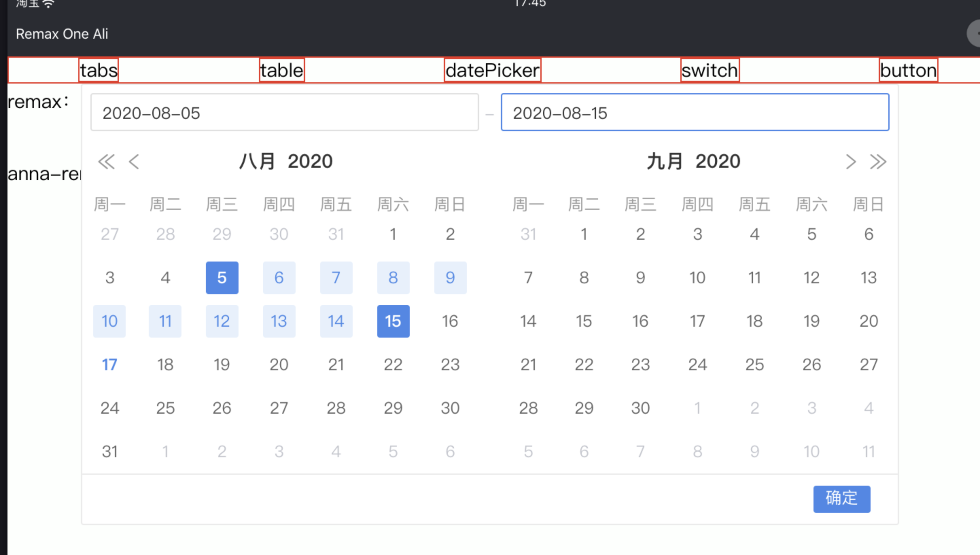The height and width of the screenshot is (555, 980).
Task: Open the datePicker page
Action: click(x=493, y=70)
